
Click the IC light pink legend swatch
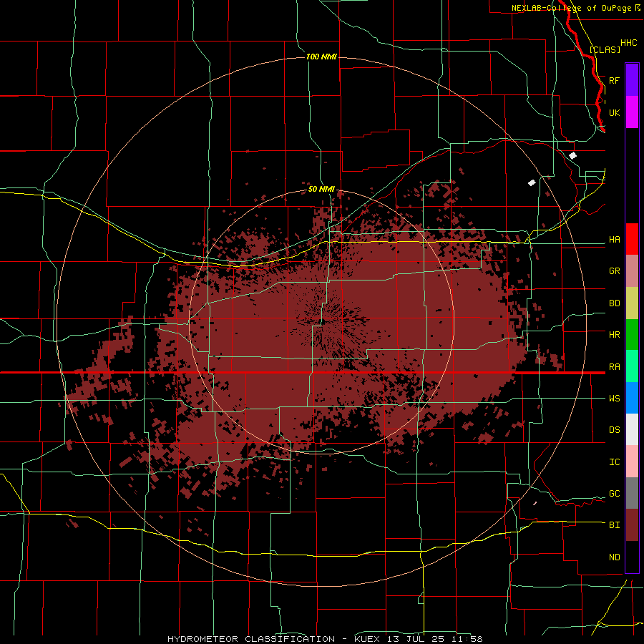click(x=632, y=462)
